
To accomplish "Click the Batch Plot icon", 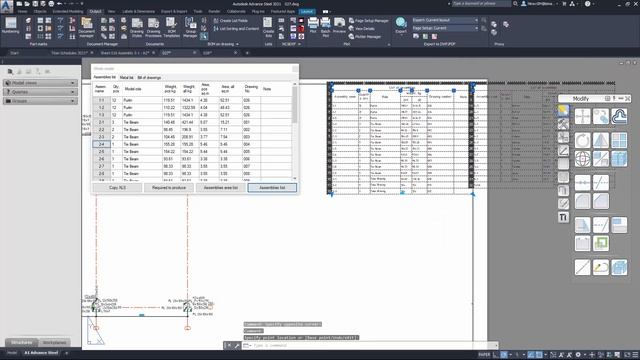I will [x=325, y=27].
